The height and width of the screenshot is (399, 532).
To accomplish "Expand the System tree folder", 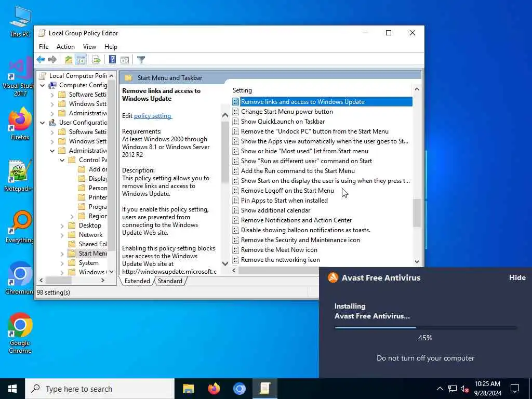I will [62, 263].
